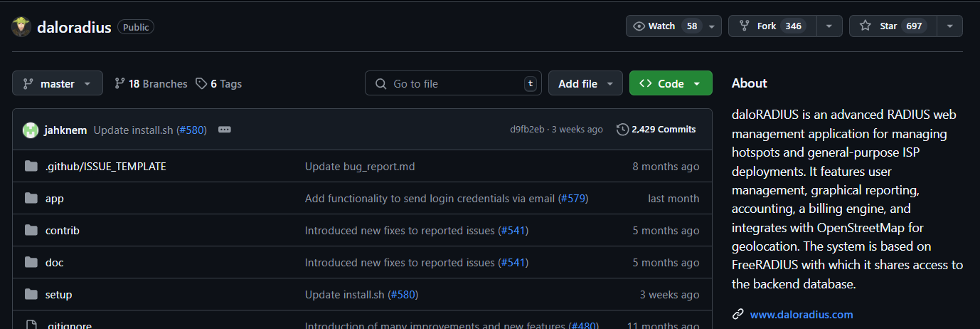This screenshot has height=329, width=980.
Task: Open pull request #580 in commit bar
Action: [191, 130]
